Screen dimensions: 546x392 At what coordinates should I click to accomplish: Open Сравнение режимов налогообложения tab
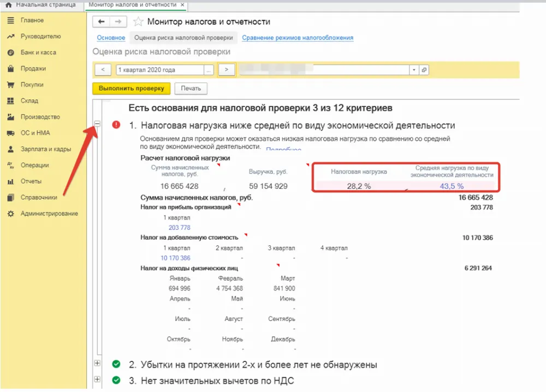pos(298,38)
